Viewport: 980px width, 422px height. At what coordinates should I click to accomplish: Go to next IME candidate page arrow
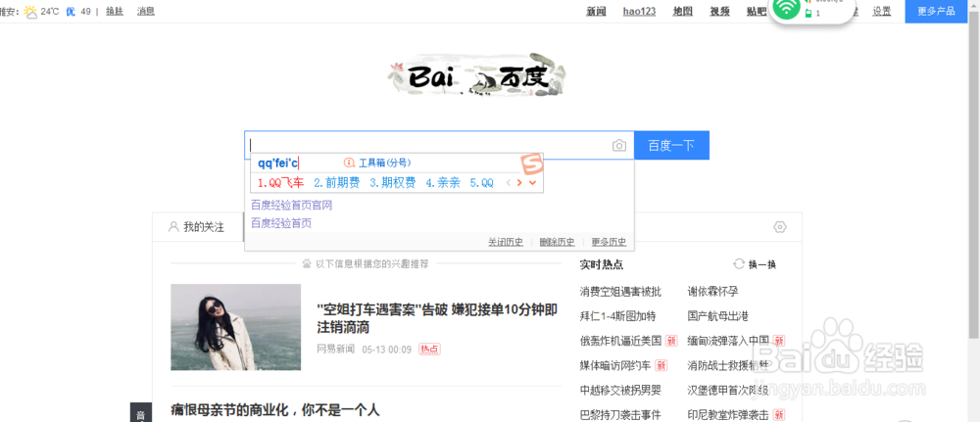tap(519, 183)
